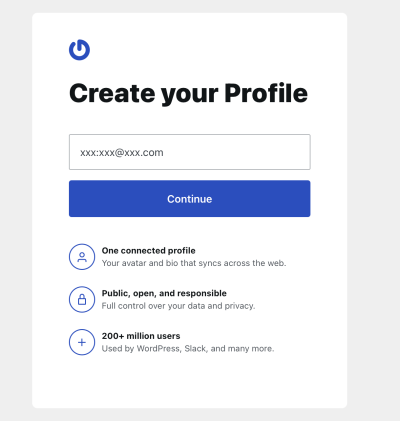
Task: Click the Used by WordPress, Slack description line
Action: pos(188,349)
